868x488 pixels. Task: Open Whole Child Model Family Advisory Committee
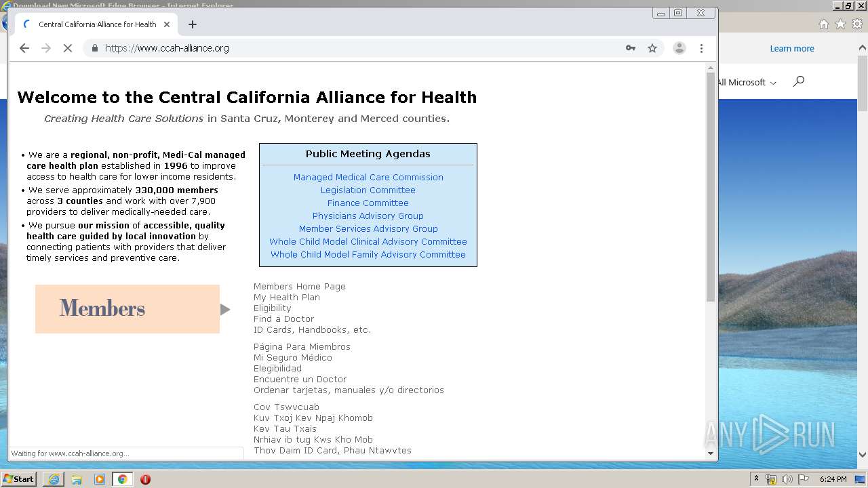point(368,255)
